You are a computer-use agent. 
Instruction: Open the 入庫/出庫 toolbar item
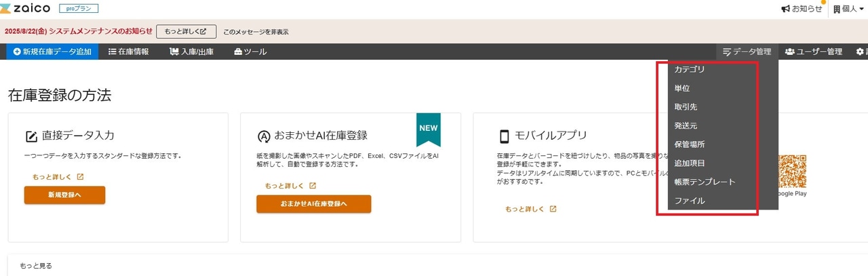coord(191,52)
